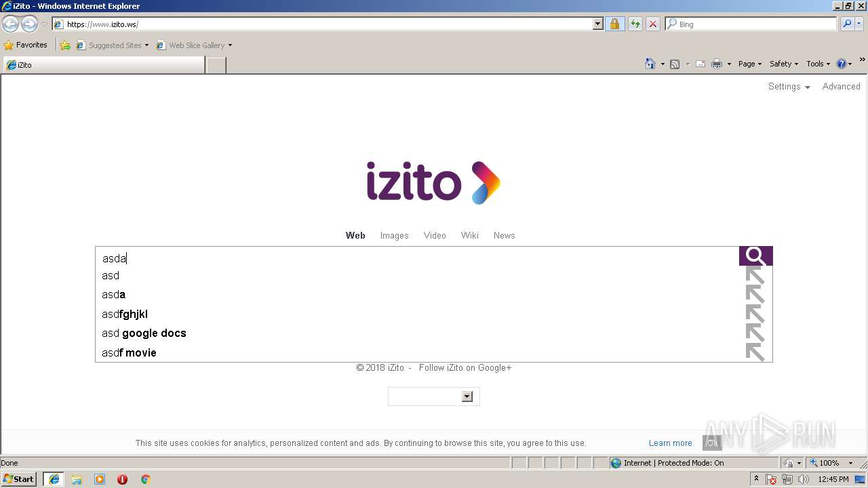Click arrow icon beside 'asdfghjkl' suggestion
The image size is (868, 488).
pyautogui.click(x=755, y=314)
